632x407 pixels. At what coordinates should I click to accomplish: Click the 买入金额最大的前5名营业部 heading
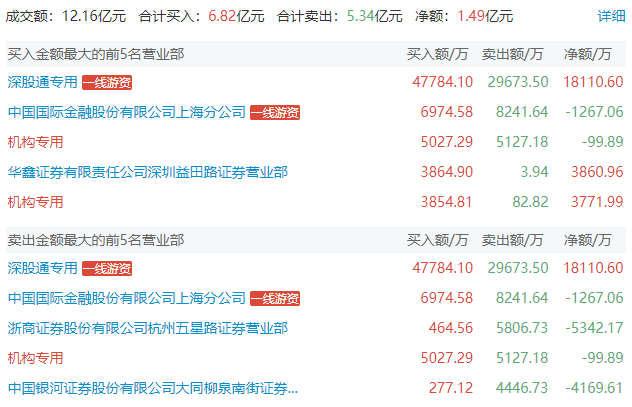(x=96, y=54)
